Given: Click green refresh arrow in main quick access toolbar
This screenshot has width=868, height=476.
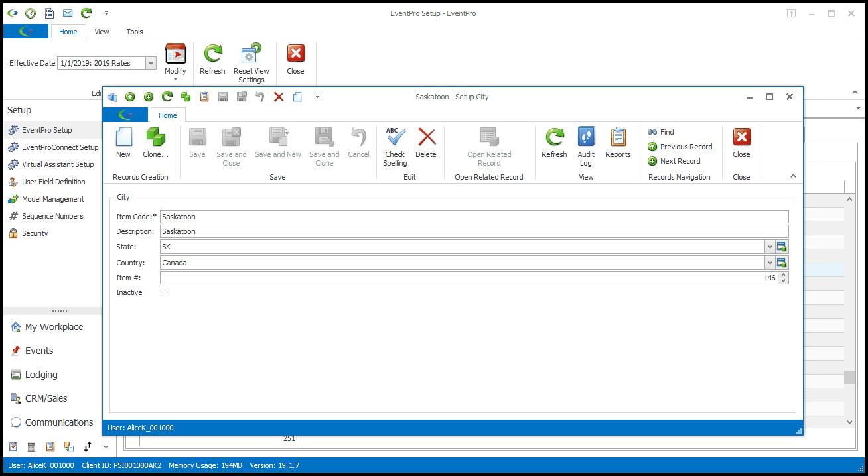Looking at the screenshot, I should (86, 13).
